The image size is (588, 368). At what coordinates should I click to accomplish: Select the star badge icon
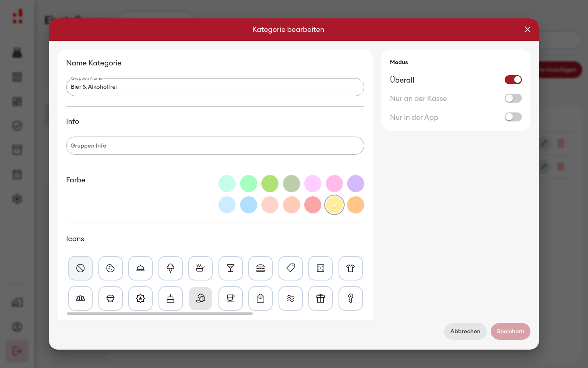tap(140, 298)
